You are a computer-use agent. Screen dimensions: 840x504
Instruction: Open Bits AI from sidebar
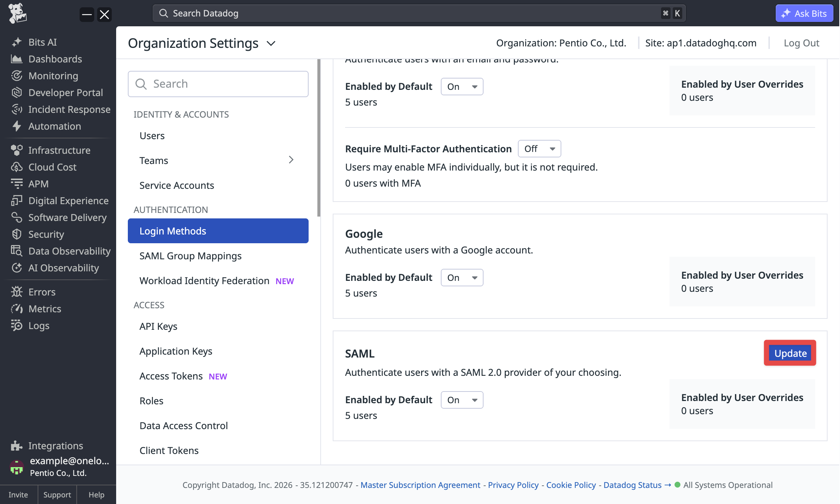point(42,42)
